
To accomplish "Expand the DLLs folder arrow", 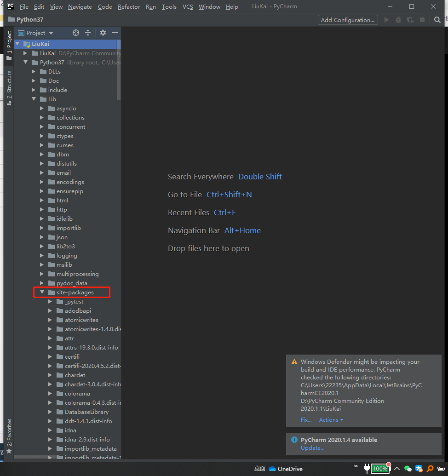I will pos(34,72).
